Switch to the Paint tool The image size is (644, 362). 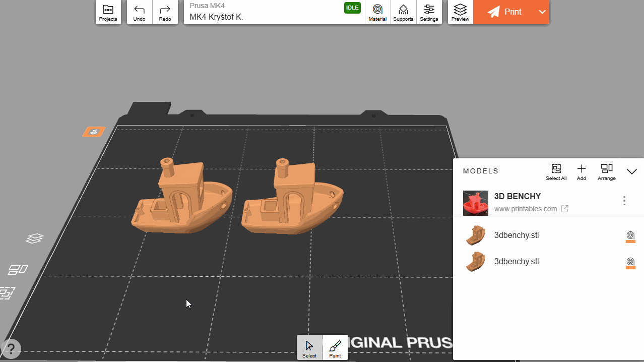pyautogui.click(x=335, y=348)
